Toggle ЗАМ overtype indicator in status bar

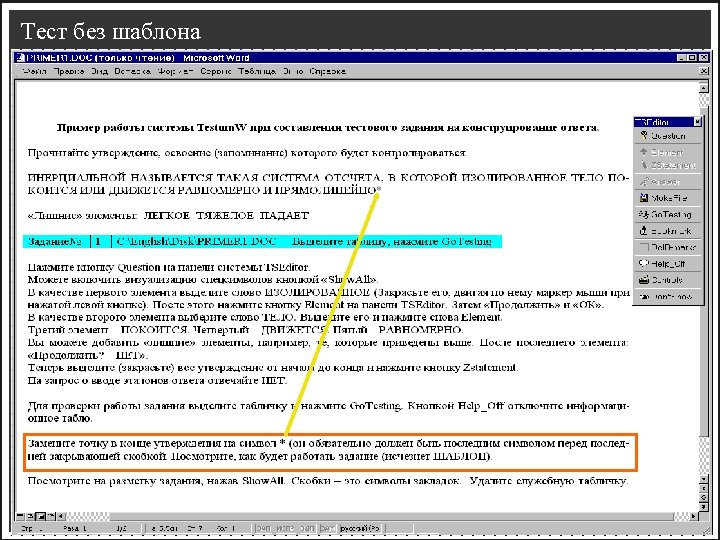327,529
